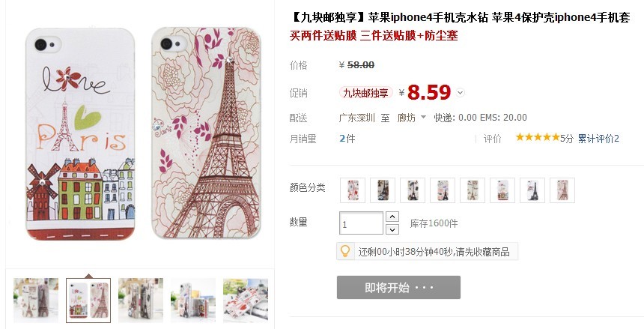Show the third gallery thumbnail
The width and height of the screenshot is (644, 329).
point(141,301)
